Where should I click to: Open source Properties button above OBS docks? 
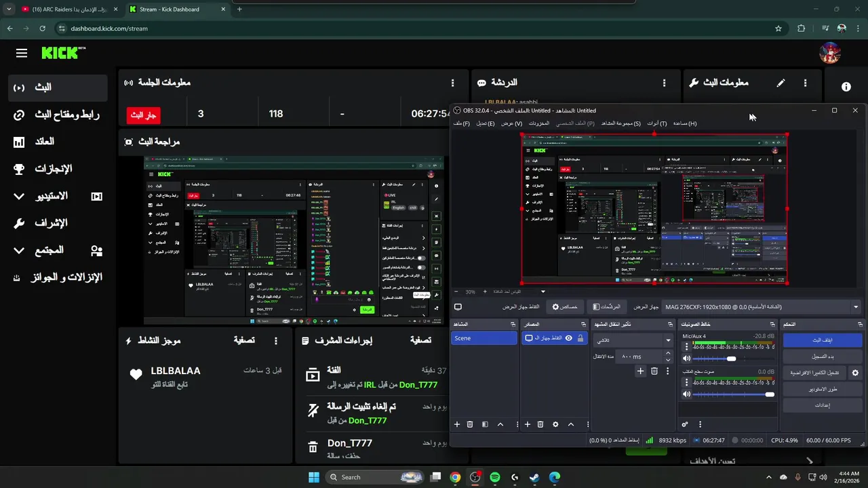coord(566,307)
